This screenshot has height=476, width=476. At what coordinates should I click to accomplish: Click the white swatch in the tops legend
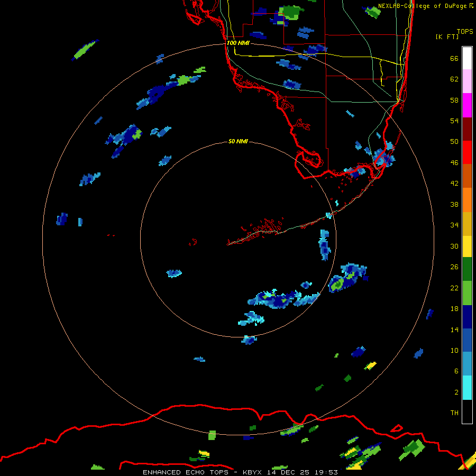467,58
